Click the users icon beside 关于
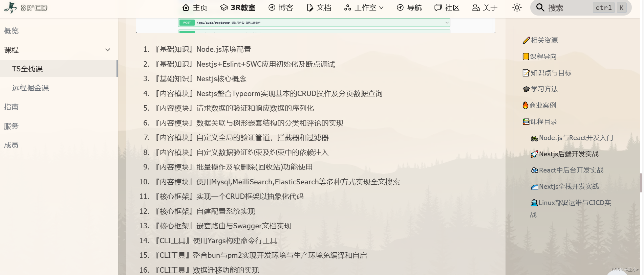Screen dimensions: 644x275 [476, 7]
